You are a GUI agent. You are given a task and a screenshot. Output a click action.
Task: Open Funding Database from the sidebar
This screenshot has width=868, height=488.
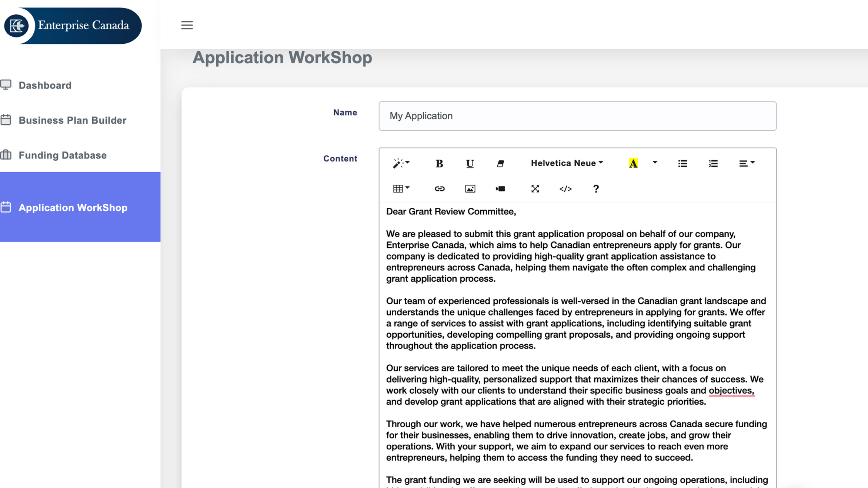tap(63, 155)
